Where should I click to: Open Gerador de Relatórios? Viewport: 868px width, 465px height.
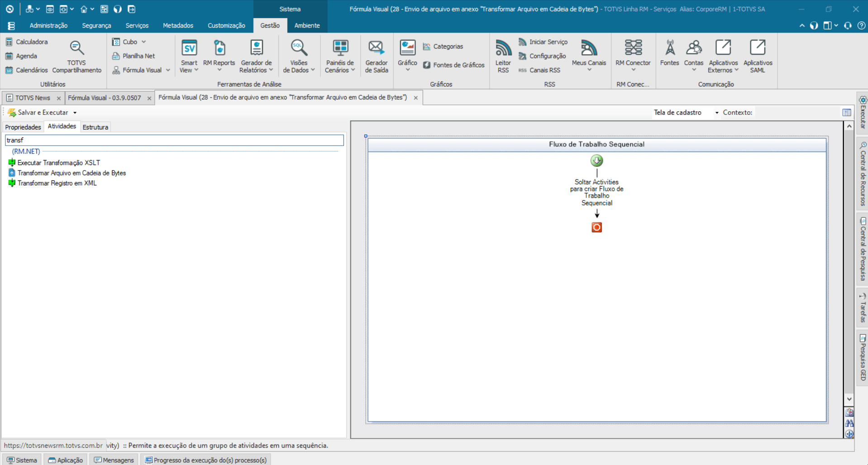pos(256,57)
